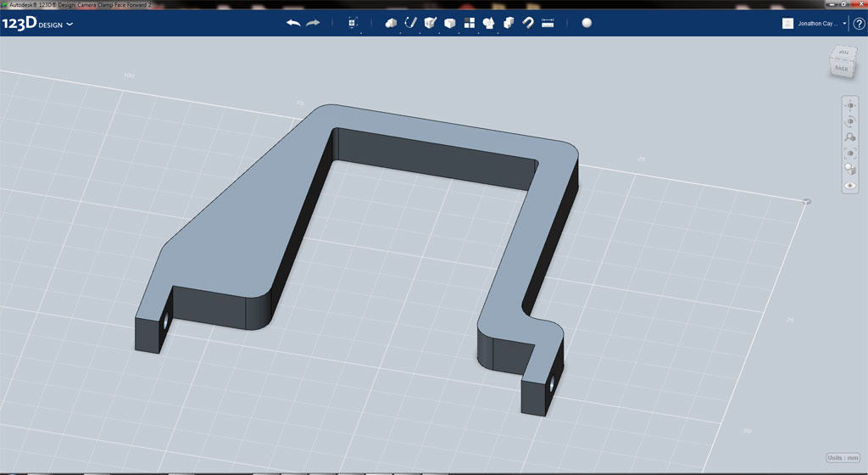Screen dimensions: 868x475
Task: Toggle the show/hide eye icon
Action: 850,186
